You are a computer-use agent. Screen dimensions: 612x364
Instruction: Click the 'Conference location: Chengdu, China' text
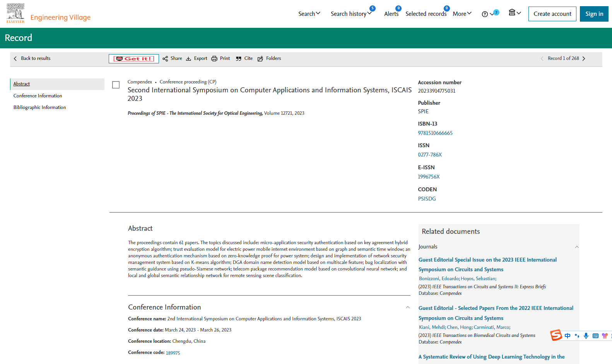tap(167, 341)
